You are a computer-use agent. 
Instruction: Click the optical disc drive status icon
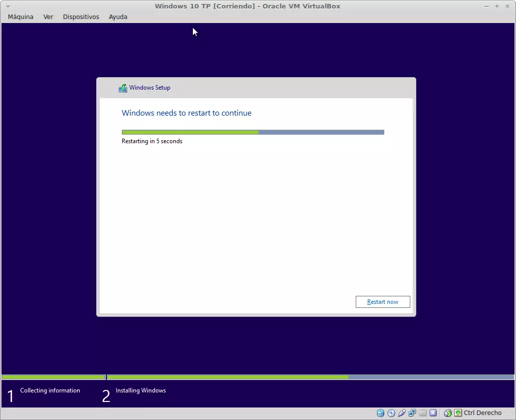[391, 413]
